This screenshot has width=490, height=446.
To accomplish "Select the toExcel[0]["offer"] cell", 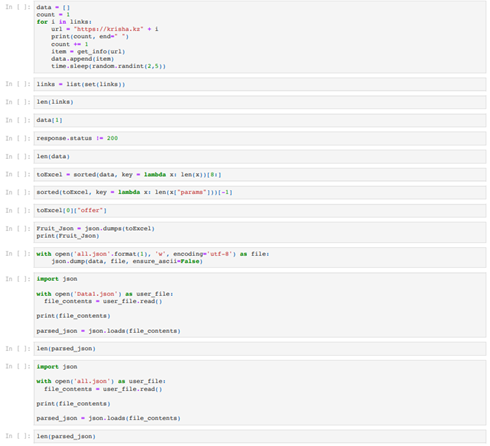I will click(x=260, y=211).
